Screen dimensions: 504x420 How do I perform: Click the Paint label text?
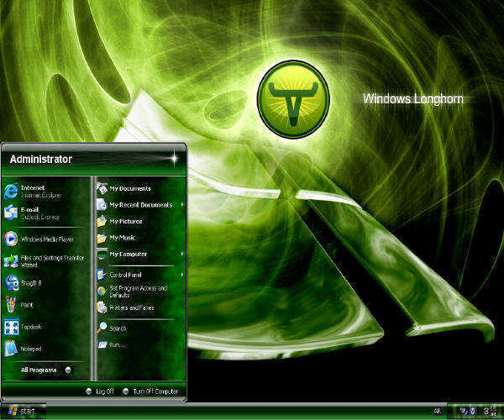pyautogui.click(x=27, y=305)
